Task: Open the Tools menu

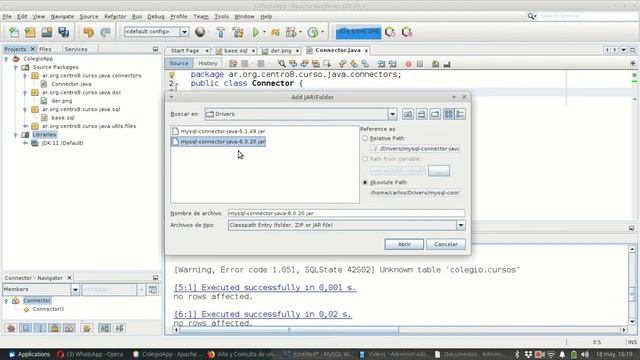Action: point(221,16)
